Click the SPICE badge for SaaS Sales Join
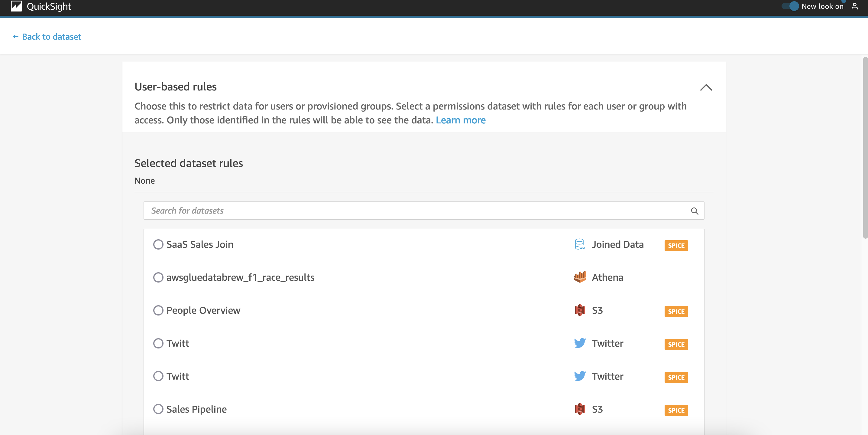The image size is (868, 435). tap(676, 246)
